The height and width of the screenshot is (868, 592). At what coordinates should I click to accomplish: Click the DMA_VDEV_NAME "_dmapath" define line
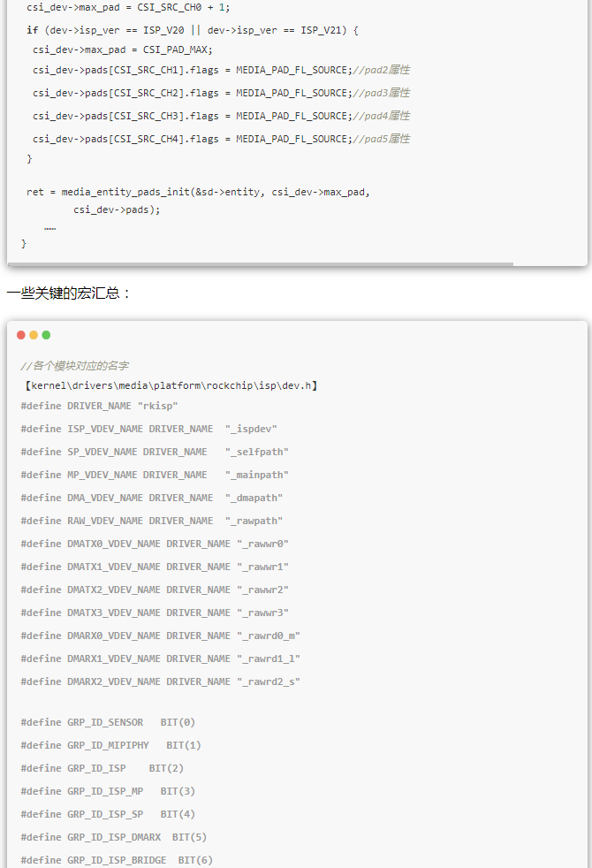click(x=151, y=498)
